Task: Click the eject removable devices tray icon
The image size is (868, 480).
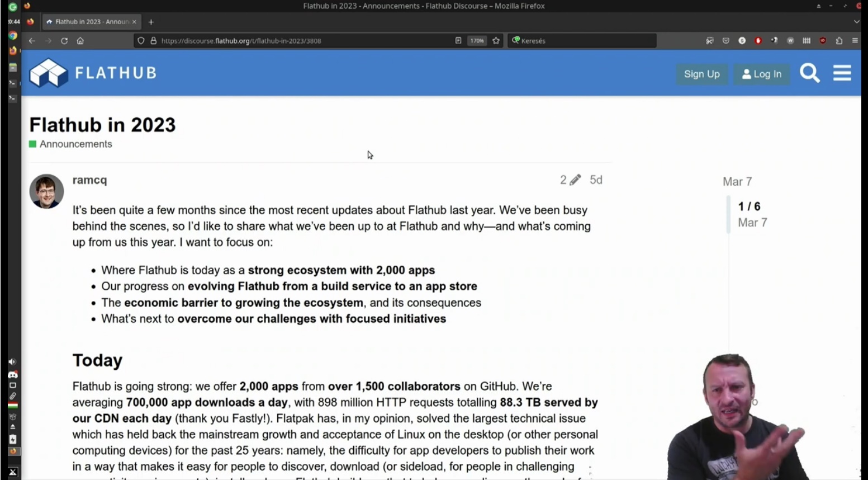Action: pos(12,427)
